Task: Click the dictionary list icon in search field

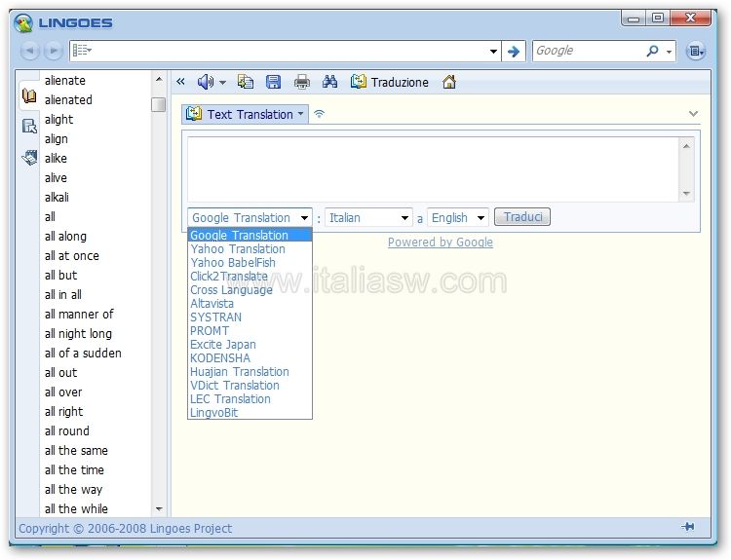Action: coord(82,50)
